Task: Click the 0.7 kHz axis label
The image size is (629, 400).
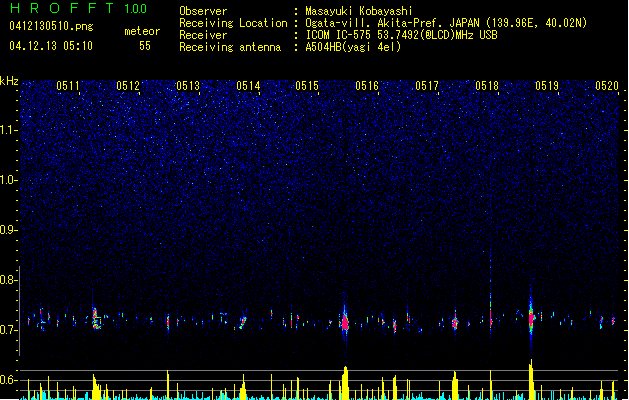Action: click(8, 330)
